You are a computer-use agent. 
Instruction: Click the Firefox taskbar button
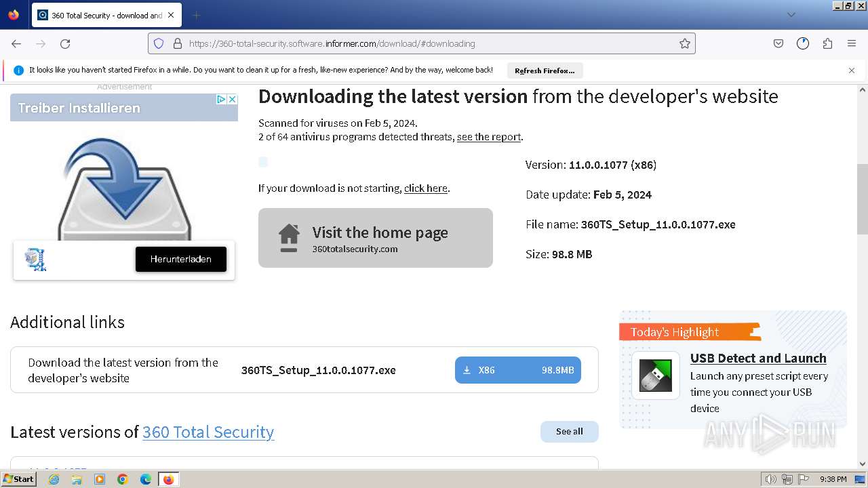point(169,479)
